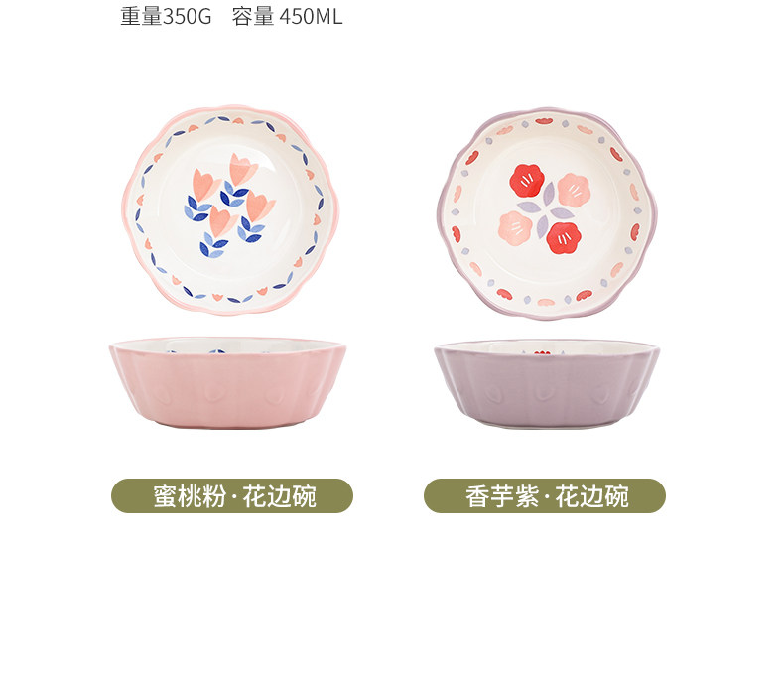Click the purple bowl top-view image
Screen dimensions: 784x691
pyautogui.click(x=547, y=213)
